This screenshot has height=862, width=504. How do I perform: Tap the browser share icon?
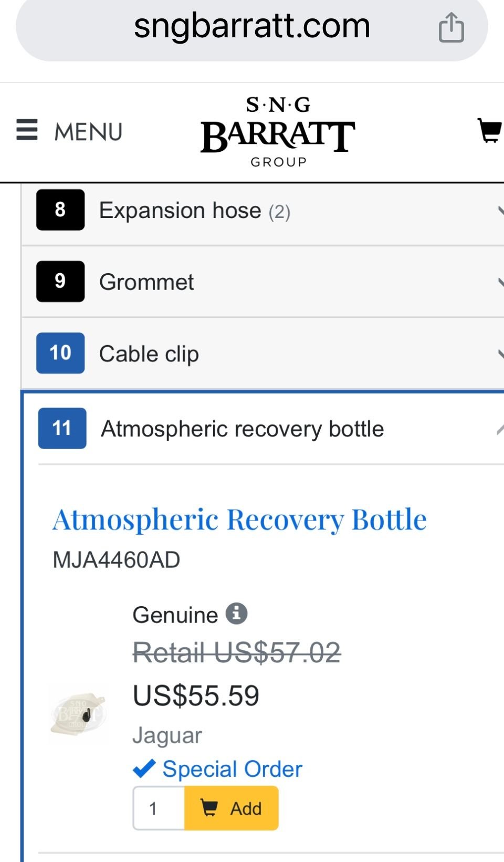click(451, 27)
